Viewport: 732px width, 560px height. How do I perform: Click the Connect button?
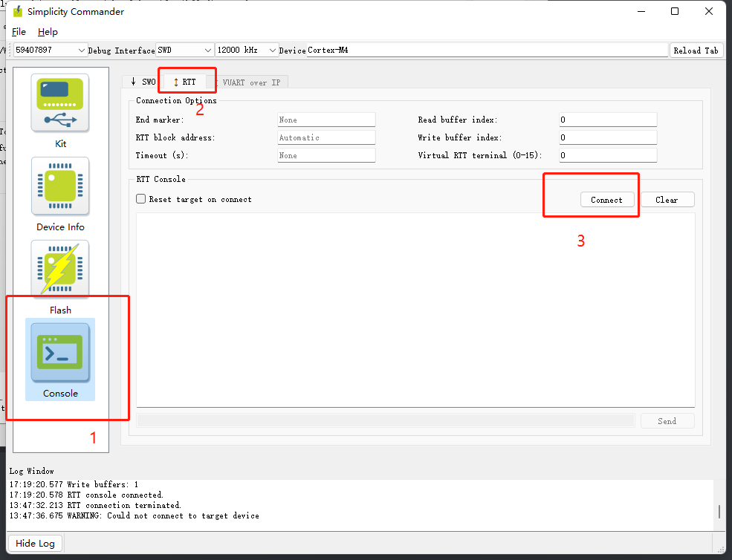[607, 200]
